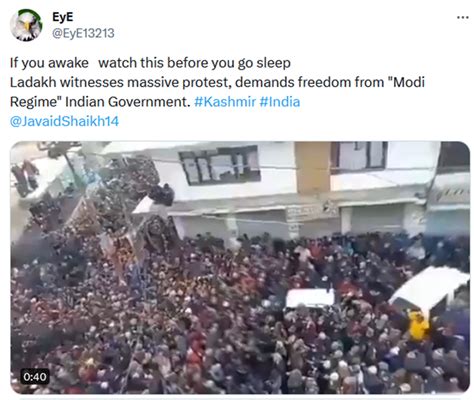Click the building windows in video frame
Image resolution: width=474 pixels, height=400 pixels.
click(x=219, y=164)
